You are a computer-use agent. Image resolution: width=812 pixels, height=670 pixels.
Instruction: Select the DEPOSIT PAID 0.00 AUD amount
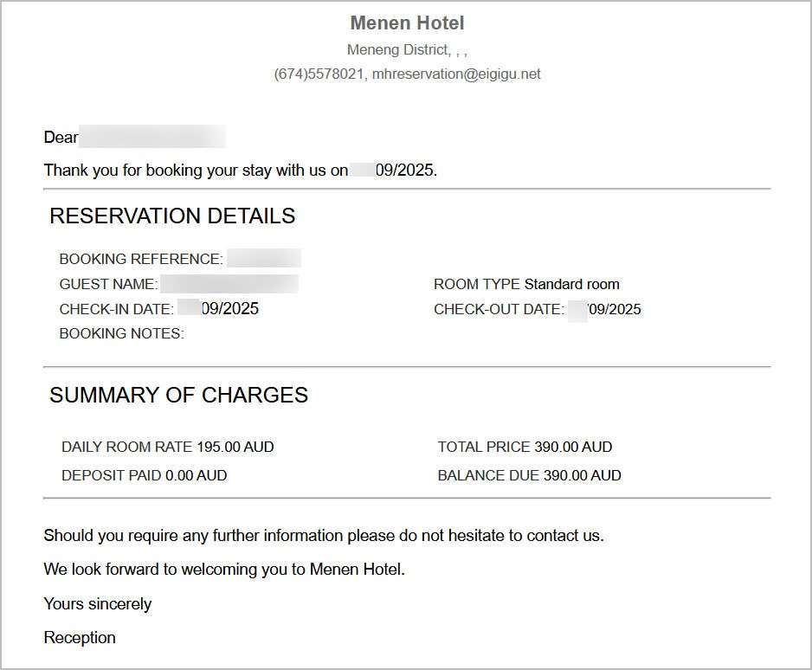196,475
